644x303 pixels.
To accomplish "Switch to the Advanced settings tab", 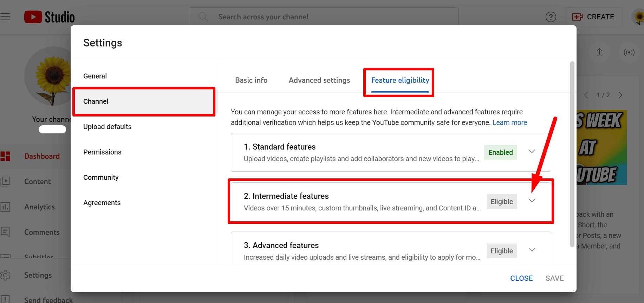I will 319,80.
